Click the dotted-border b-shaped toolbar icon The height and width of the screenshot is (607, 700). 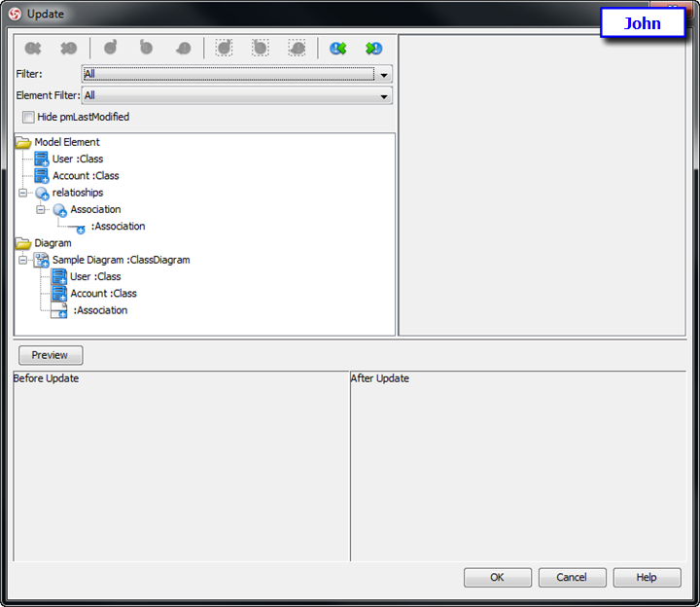coord(261,48)
